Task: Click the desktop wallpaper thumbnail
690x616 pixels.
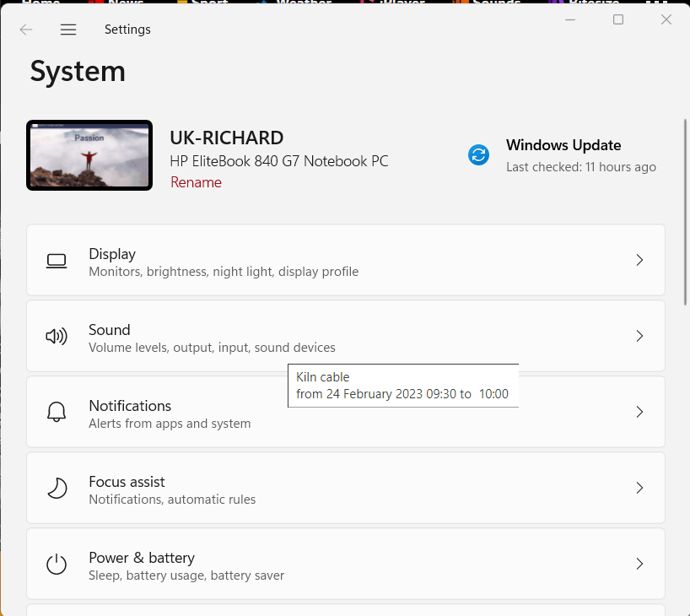Action: pyautogui.click(x=89, y=155)
